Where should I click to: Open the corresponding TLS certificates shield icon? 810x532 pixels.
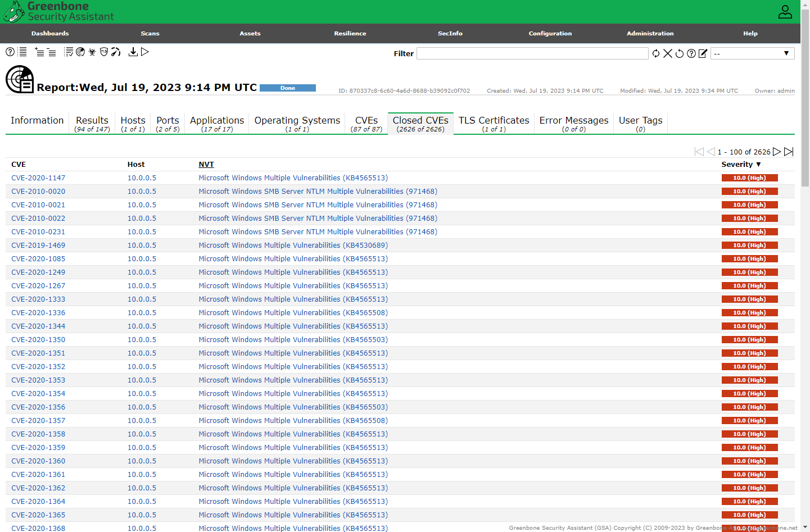click(x=104, y=52)
